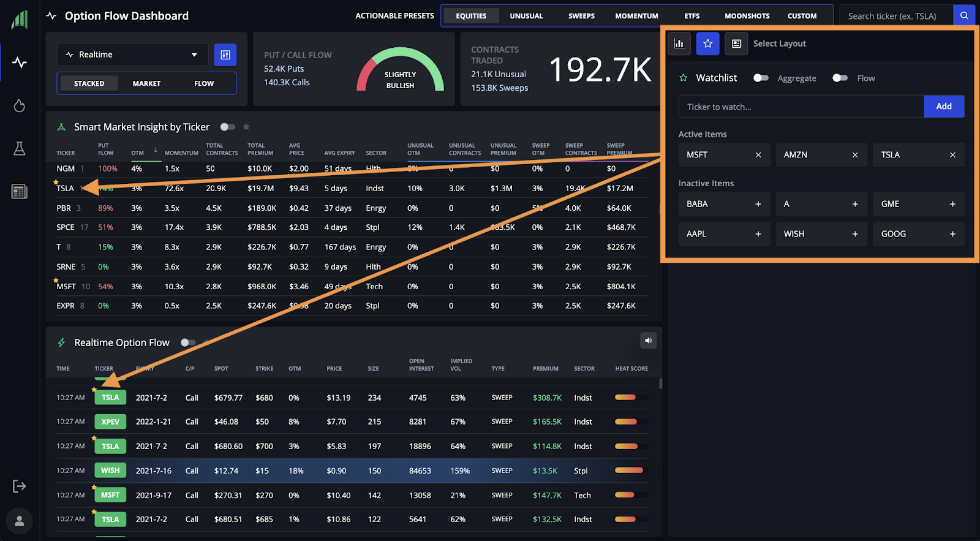Click the EXPR ticker row
This screenshot has width=980, height=541.
pos(352,306)
